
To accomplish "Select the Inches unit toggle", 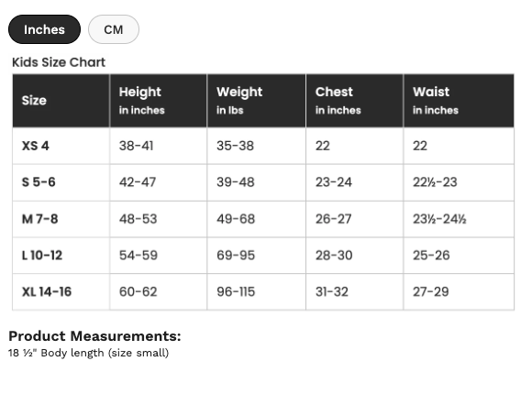I will (x=44, y=29).
